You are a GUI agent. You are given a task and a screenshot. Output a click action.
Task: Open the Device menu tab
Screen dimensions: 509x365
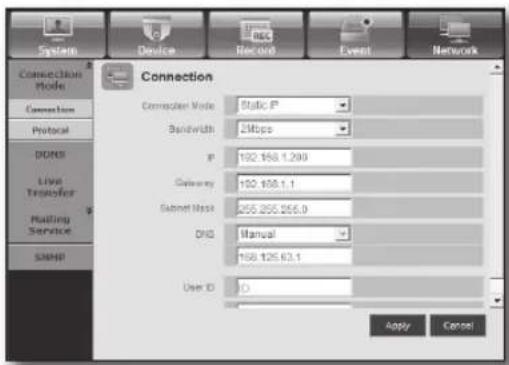pyautogui.click(x=156, y=35)
